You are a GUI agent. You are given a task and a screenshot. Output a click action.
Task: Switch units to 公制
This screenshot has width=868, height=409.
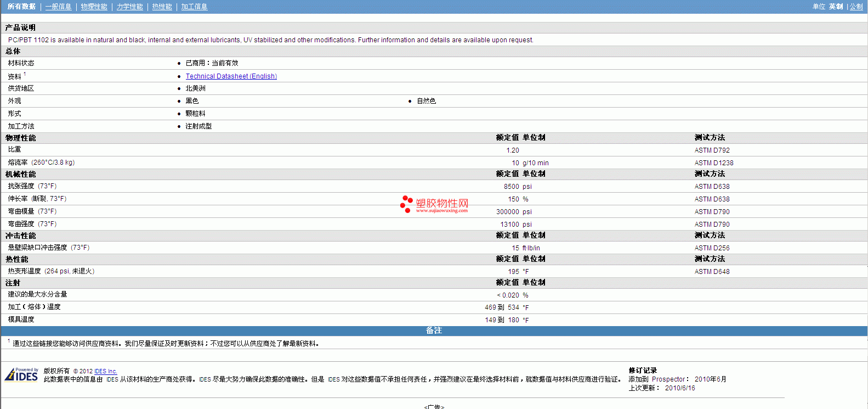pos(856,7)
